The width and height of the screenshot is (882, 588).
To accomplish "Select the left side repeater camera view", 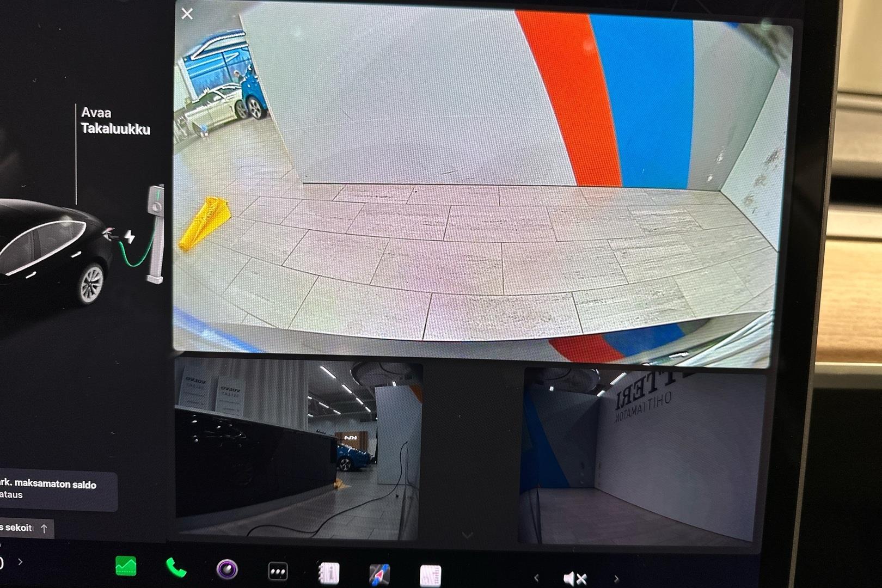I will pos(298,449).
